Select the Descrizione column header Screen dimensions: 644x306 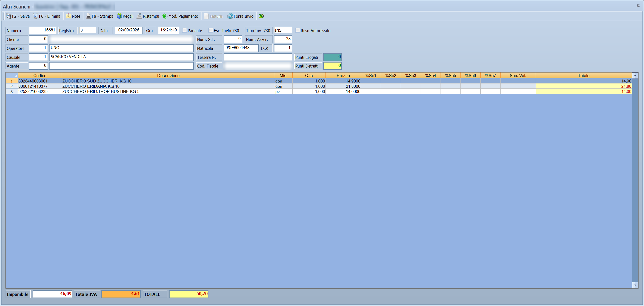coord(168,76)
